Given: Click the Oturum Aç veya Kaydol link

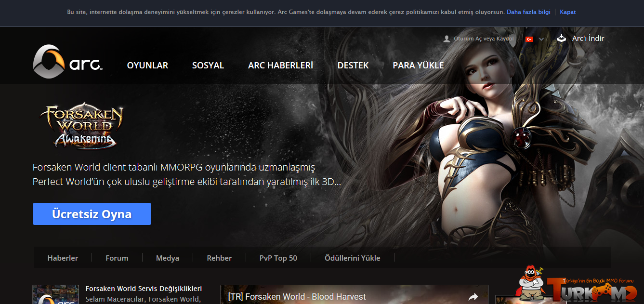Looking at the screenshot, I should pos(484,39).
